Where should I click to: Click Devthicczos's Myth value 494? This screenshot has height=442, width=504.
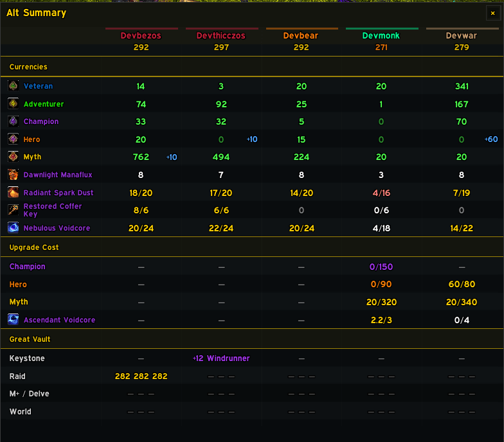coord(221,157)
